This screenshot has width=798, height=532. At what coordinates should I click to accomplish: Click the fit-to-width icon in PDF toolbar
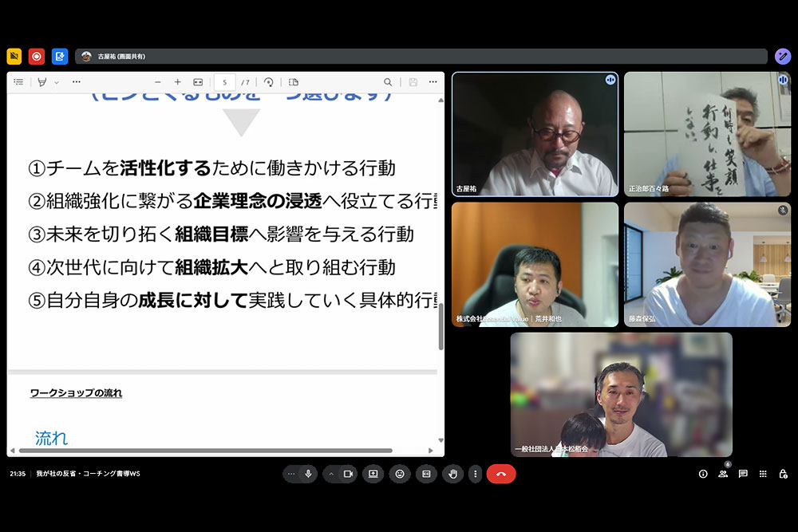click(198, 82)
